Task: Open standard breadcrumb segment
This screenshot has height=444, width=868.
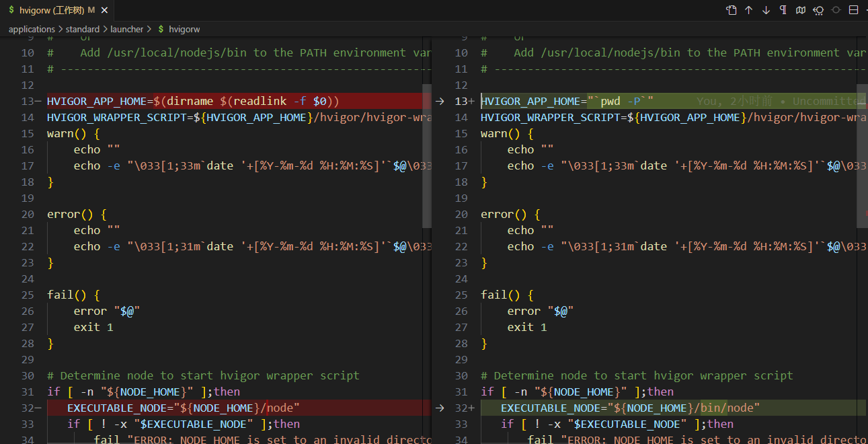Action: coord(82,29)
